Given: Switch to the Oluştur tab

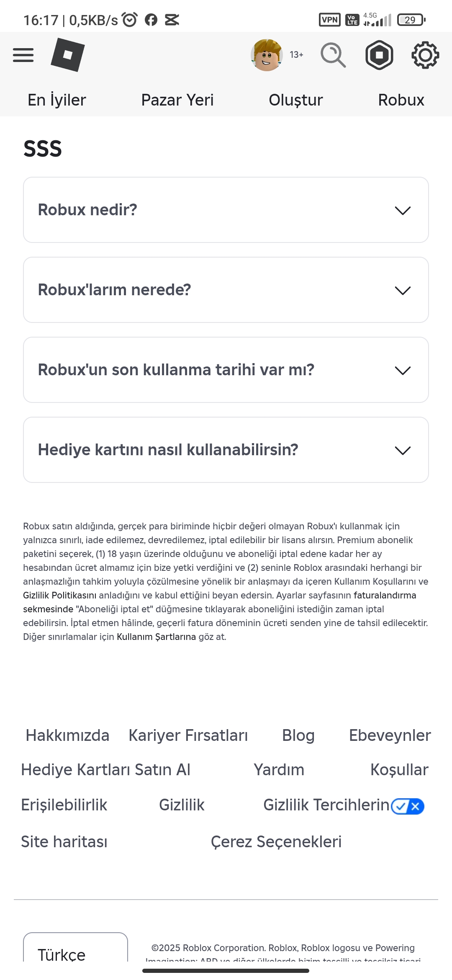Looking at the screenshot, I should pos(296,100).
